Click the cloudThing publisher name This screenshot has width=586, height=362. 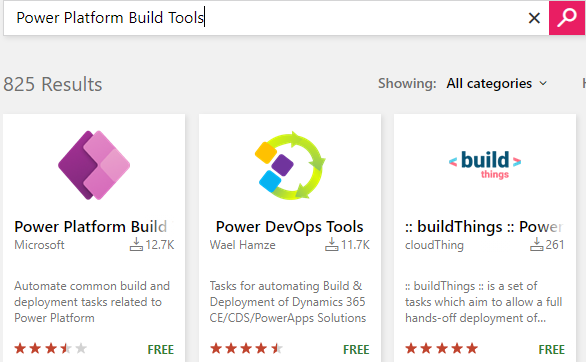coord(434,245)
